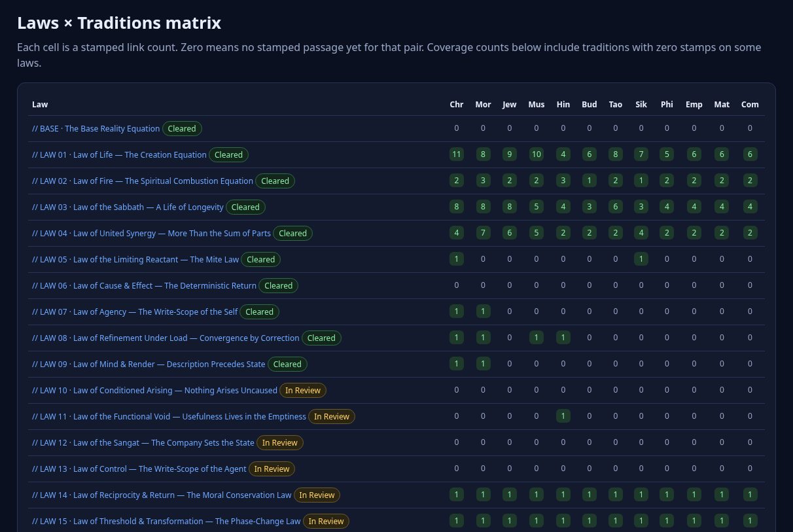The height and width of the screenshot is (532, 793).
Task: Click the 1 cell in LAW 05 Sik column
Action: [x=641, y=259]
